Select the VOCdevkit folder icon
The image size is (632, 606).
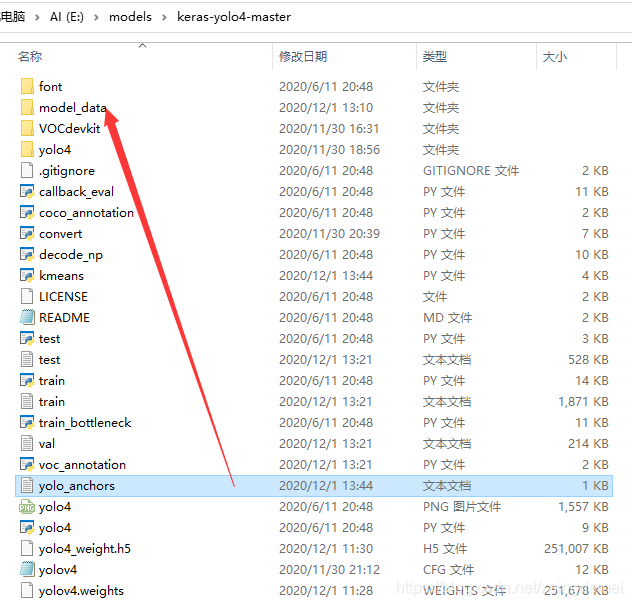click(x=27, y=128)
